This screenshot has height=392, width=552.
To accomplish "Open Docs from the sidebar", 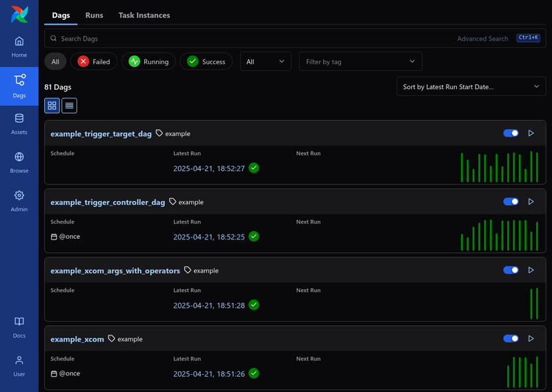I will pyautogui.click(x=19, y=327).
